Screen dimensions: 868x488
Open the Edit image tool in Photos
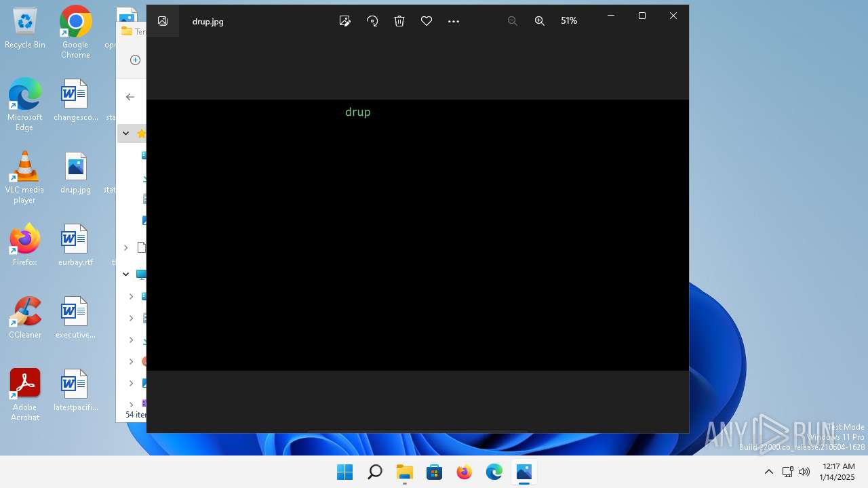(344, 21)
